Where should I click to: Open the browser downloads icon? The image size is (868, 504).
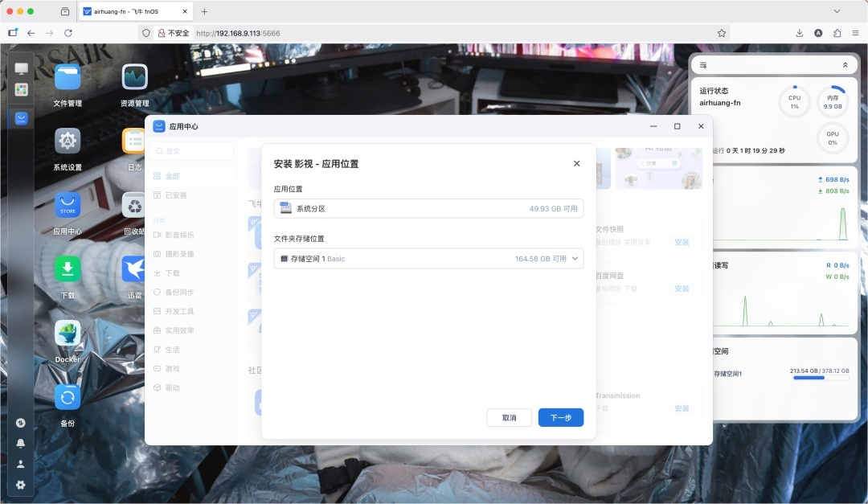tap(800, 33)
